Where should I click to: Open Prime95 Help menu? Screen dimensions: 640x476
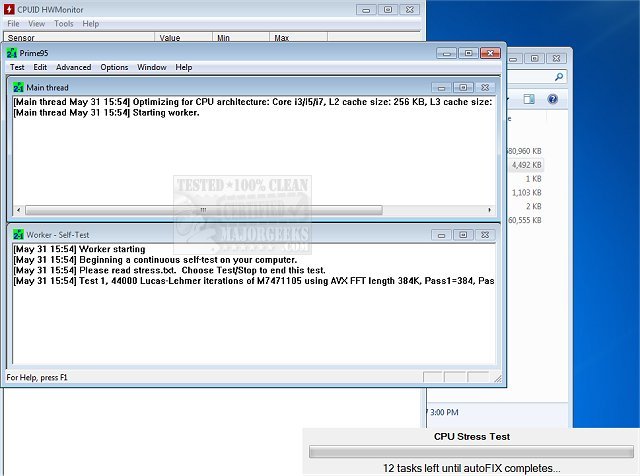[x=184, y=67]
